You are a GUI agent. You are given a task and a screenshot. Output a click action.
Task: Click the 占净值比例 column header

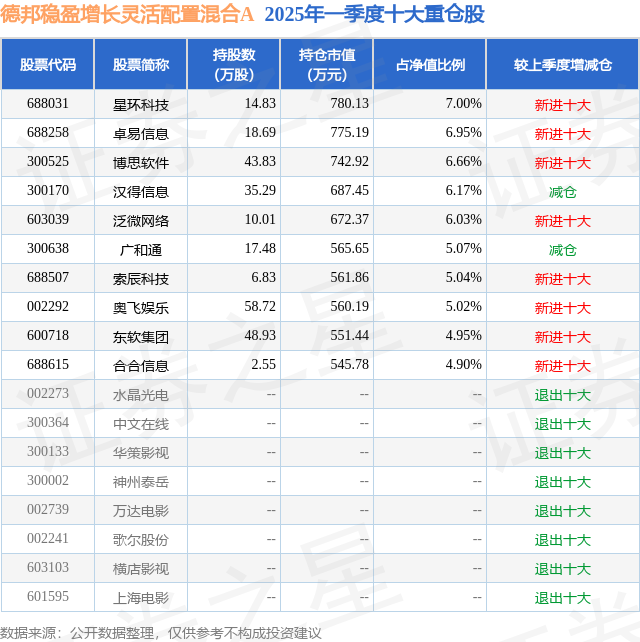pyautogui.click(x=430, y=64)
